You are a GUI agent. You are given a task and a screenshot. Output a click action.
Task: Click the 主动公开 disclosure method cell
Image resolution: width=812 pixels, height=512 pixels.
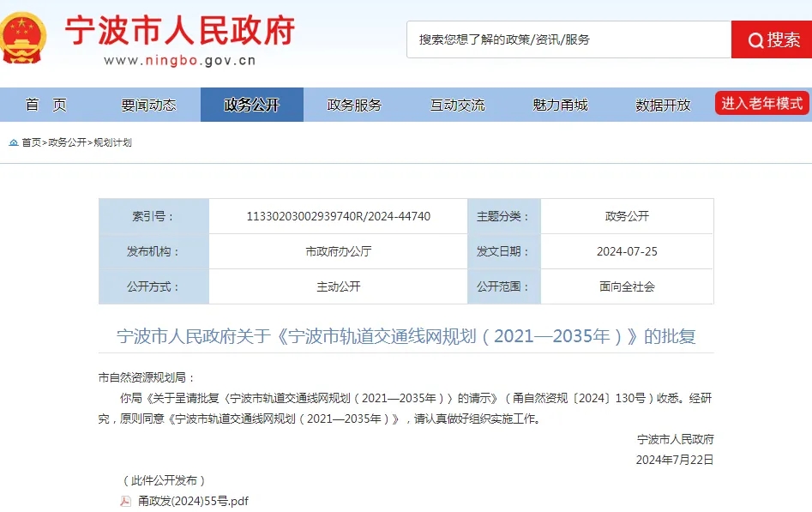338,286
